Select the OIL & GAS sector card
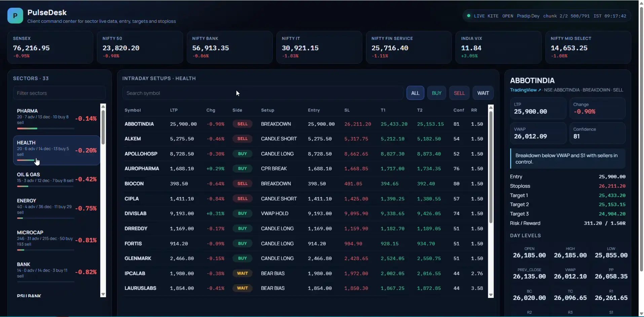Screen dimensions: 644x317 [56, 179]
